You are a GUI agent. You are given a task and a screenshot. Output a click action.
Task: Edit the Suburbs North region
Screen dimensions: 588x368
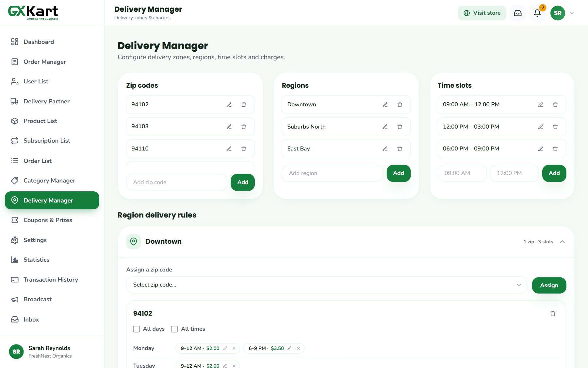click(385, 127)
